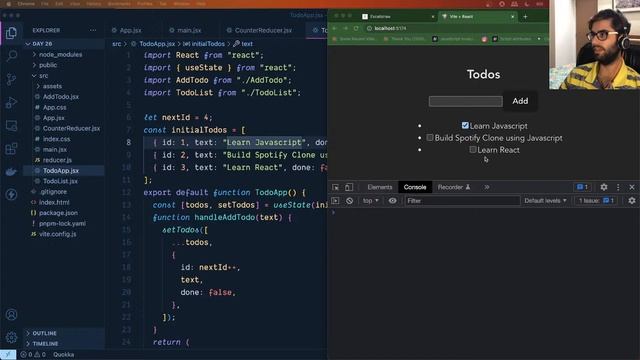Screen dimensions: 640x360
Task: Switch to the Excalidraw browser tab
Action: (398, 17)
